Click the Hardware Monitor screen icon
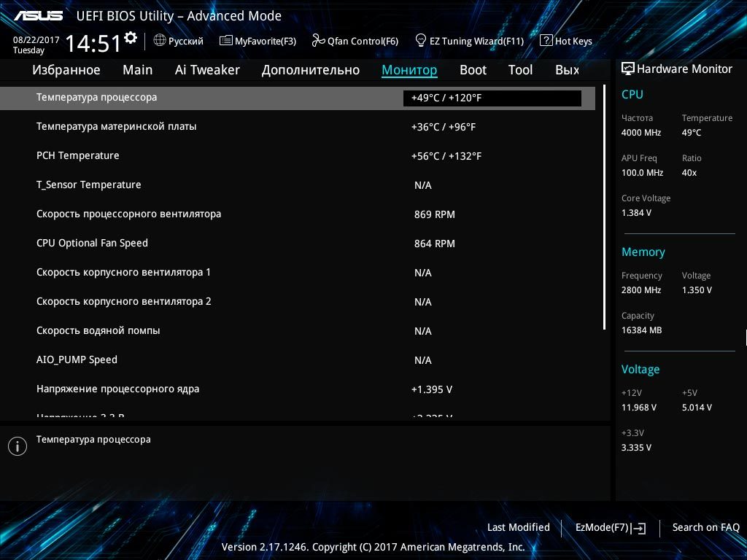 (x=628, y=69)
